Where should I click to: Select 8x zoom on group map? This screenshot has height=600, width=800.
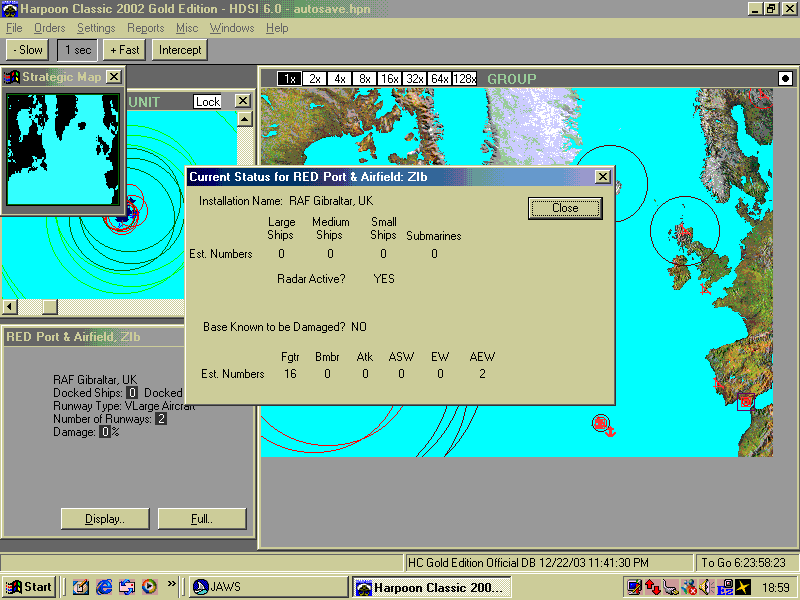(x=364, y=79)
